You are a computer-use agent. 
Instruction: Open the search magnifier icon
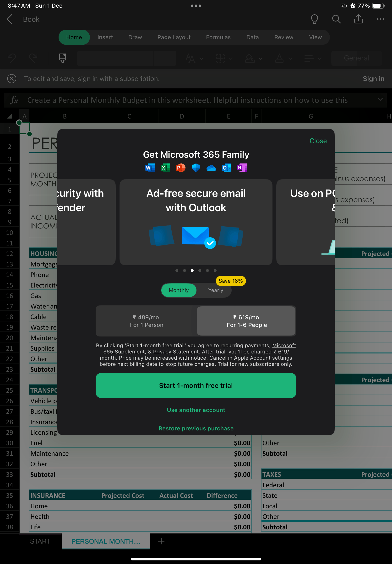336,19
